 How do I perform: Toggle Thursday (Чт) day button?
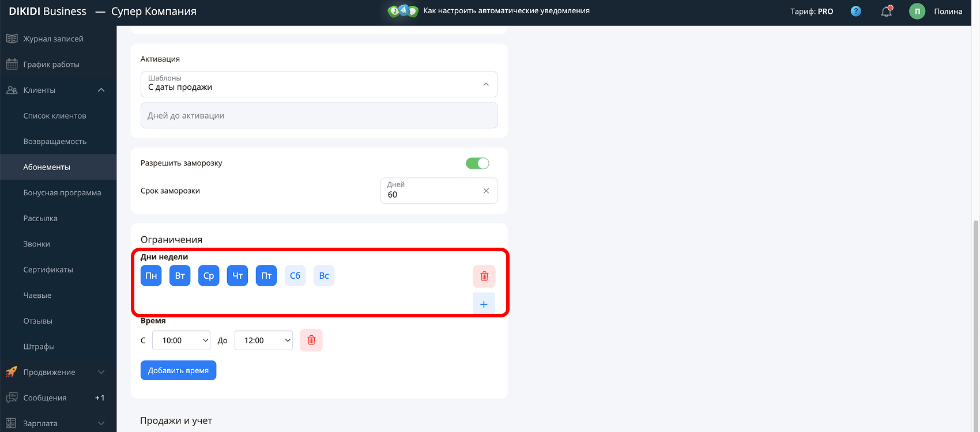pyautogui.click(x=238, y=275)
